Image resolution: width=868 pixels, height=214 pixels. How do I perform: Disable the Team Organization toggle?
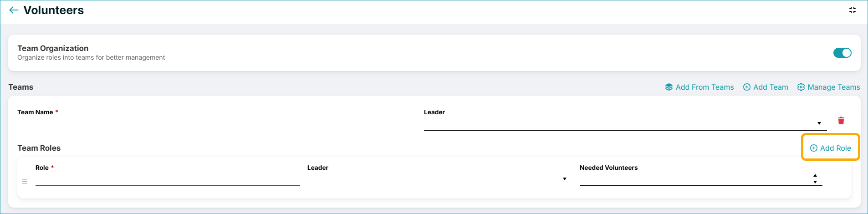point(842,53)
